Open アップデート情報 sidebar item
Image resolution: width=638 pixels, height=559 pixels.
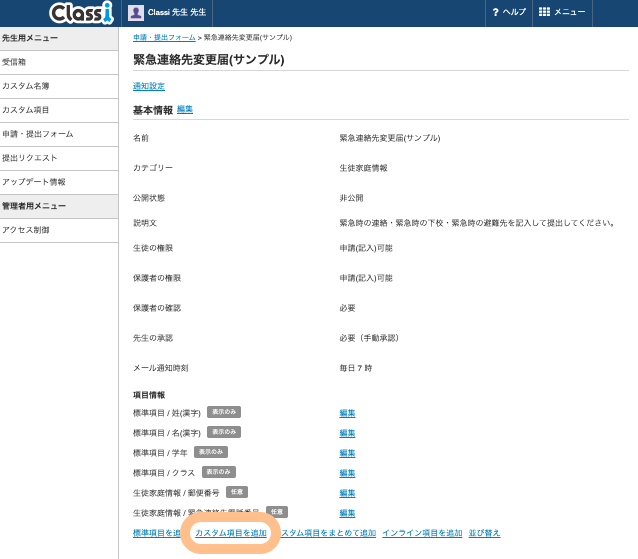click(x=34, y=182)
